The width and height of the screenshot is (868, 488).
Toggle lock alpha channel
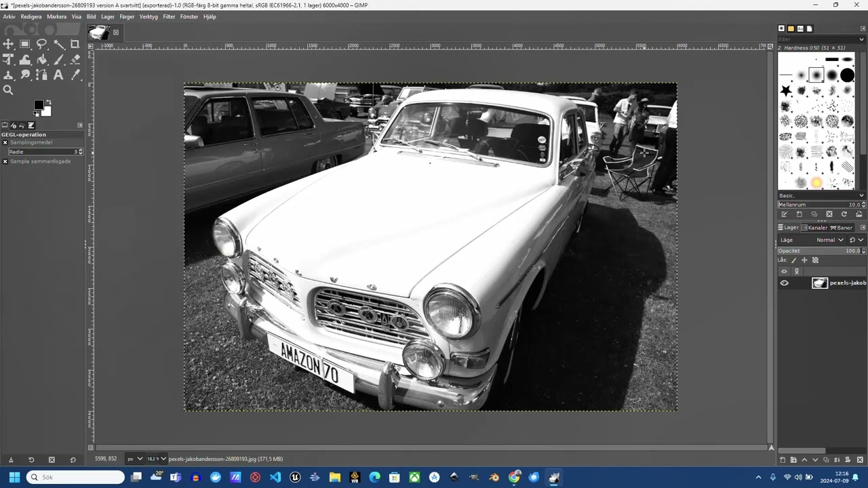tap(815, 260)
